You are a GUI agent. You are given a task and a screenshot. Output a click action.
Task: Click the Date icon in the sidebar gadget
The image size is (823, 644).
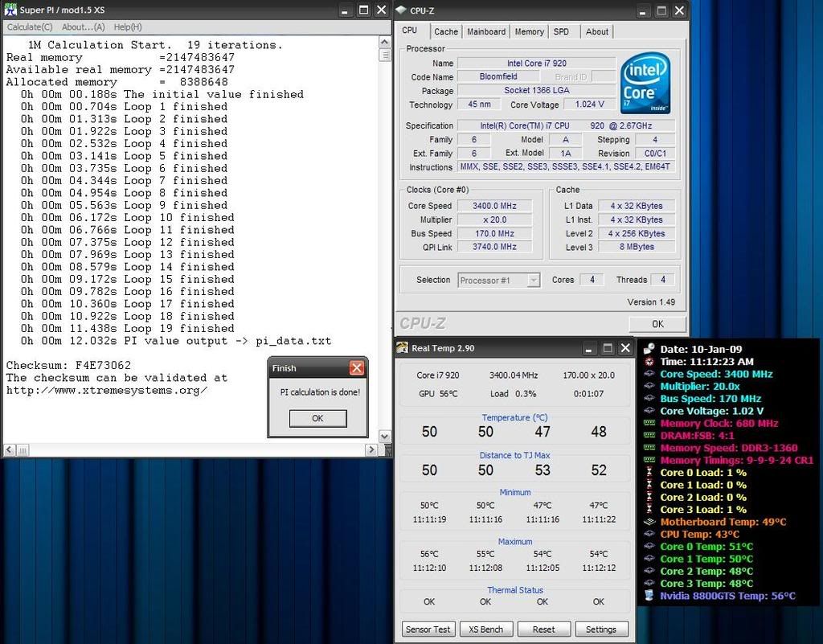tap(649, 349)
